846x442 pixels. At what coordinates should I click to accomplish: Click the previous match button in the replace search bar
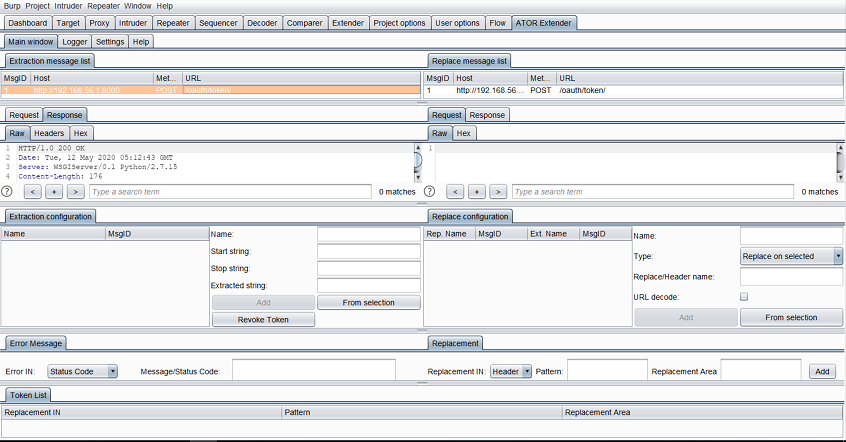pos(456,191)
